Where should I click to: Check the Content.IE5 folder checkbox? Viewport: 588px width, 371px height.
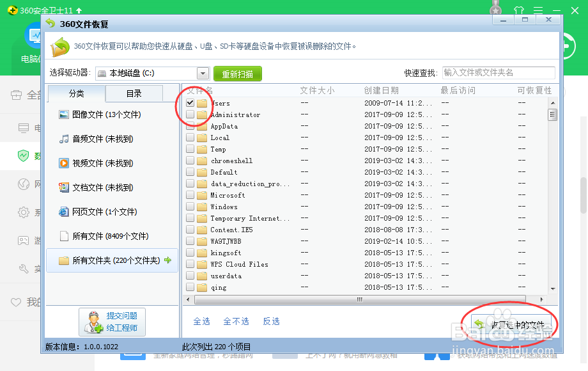[x=190, y=230]
